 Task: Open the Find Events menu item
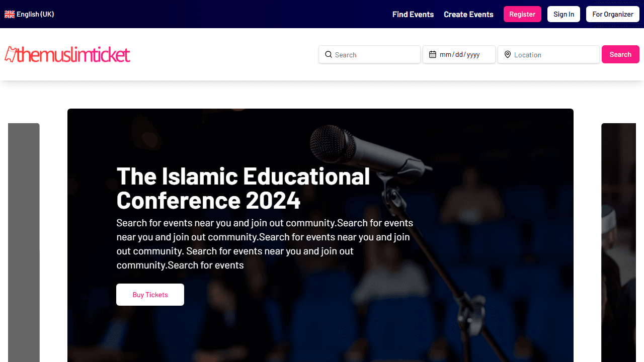point(413,14)
